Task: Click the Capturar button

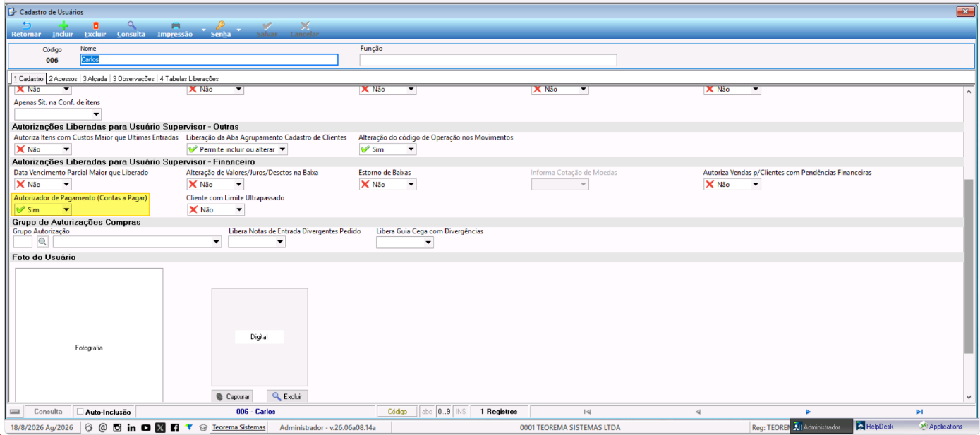Action: pos(232,396)
